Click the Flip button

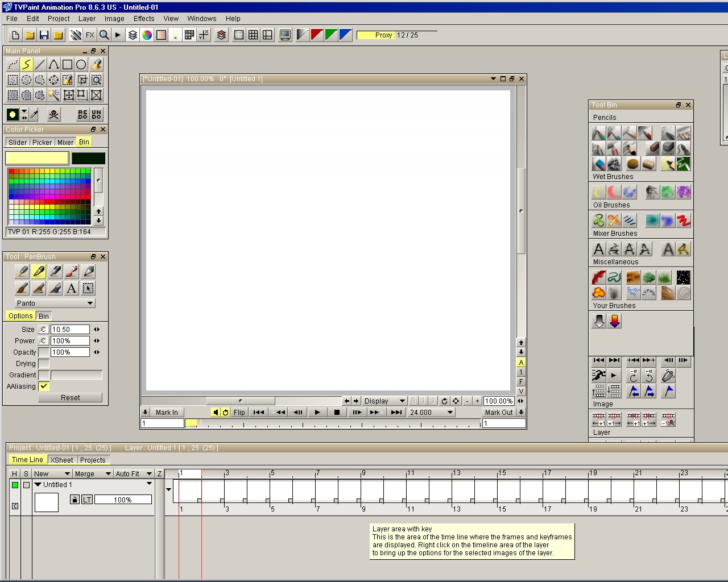[239, 413]
